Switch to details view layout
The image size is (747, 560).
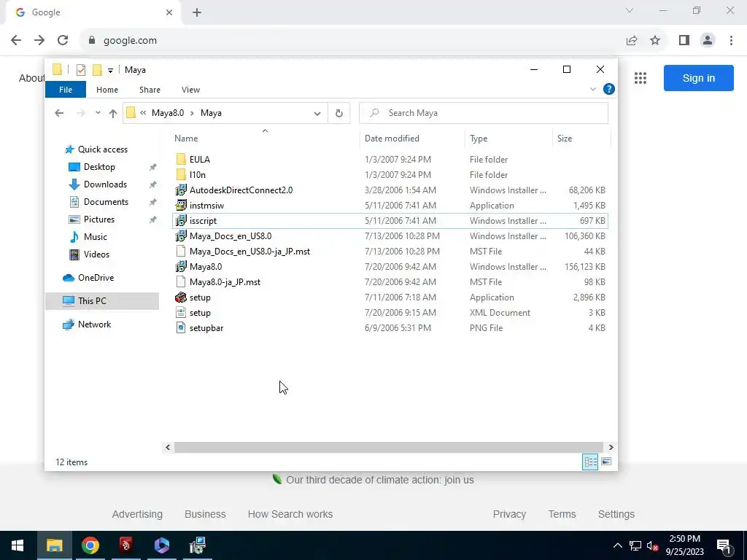[590, 462]
